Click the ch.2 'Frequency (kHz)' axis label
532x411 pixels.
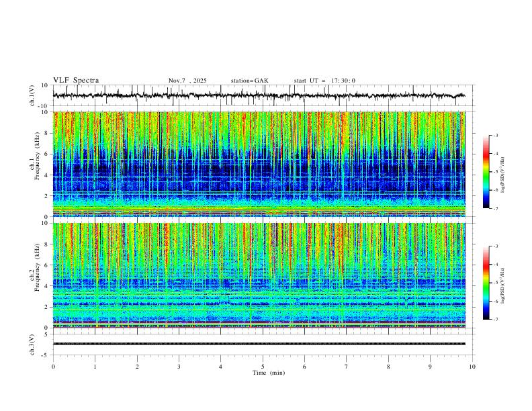coord(37,267)
